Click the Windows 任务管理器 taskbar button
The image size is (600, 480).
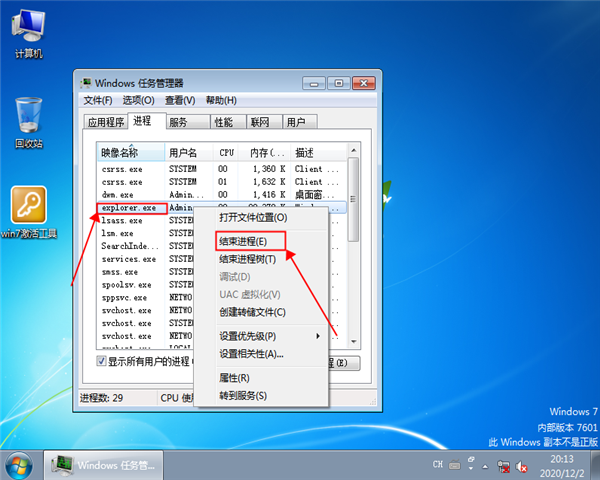105,465
